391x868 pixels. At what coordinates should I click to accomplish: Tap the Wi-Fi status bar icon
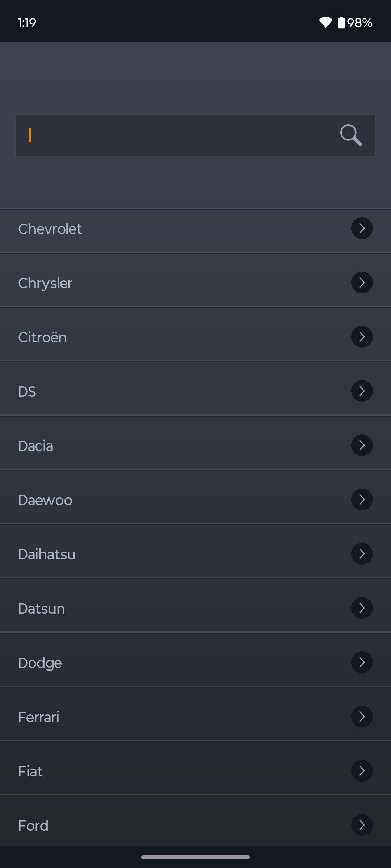pos(325,22)
